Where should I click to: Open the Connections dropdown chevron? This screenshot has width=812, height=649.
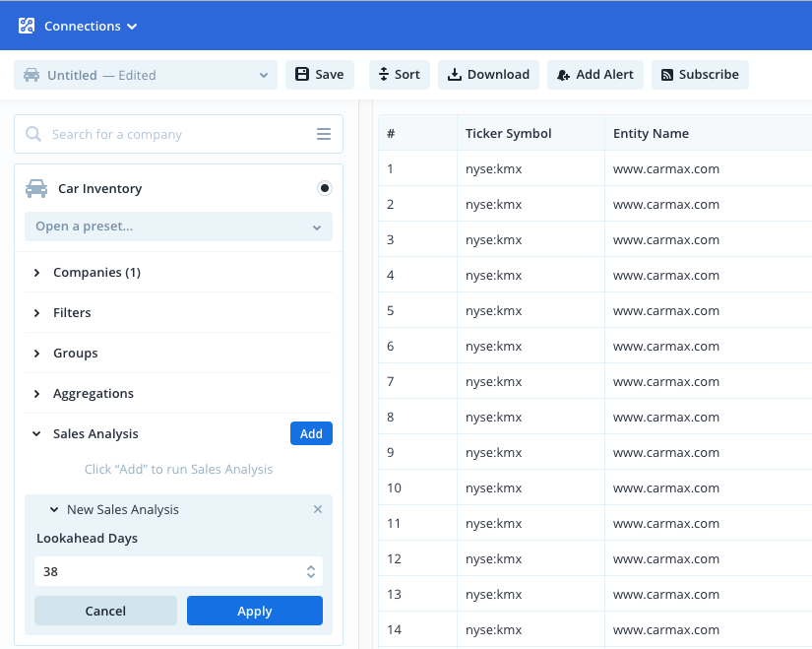pyautogui.click(x=132, y=27)
